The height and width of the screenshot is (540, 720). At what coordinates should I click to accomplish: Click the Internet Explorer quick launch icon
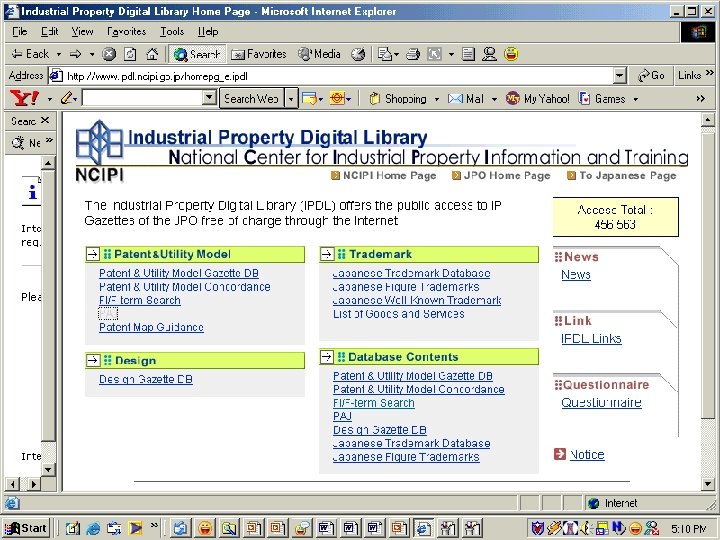tap(93, 528)
